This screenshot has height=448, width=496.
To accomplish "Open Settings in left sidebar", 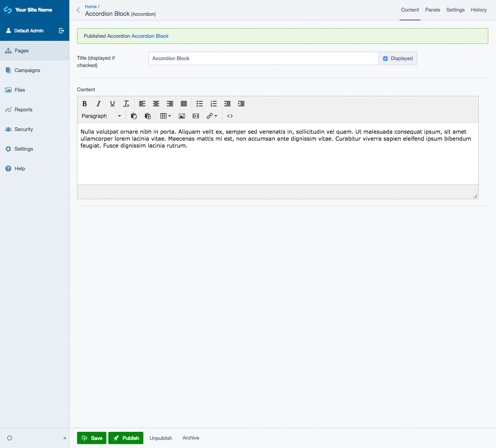I will coord(35,149).
